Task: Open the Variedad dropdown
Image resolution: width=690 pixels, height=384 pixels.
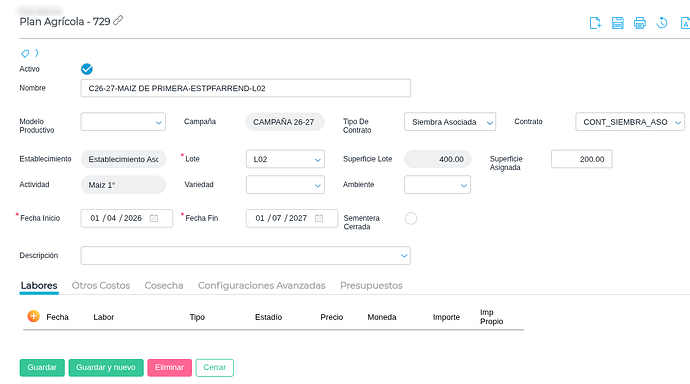Action: coord(285,185)
